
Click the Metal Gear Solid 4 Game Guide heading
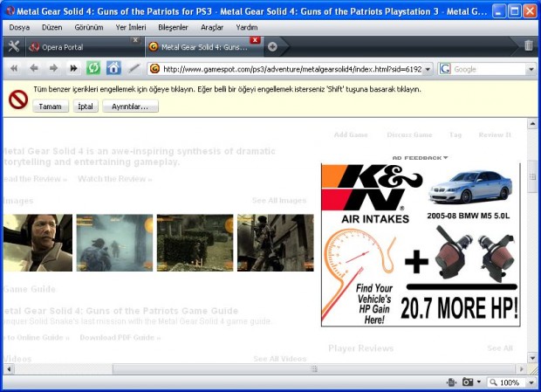120,311
